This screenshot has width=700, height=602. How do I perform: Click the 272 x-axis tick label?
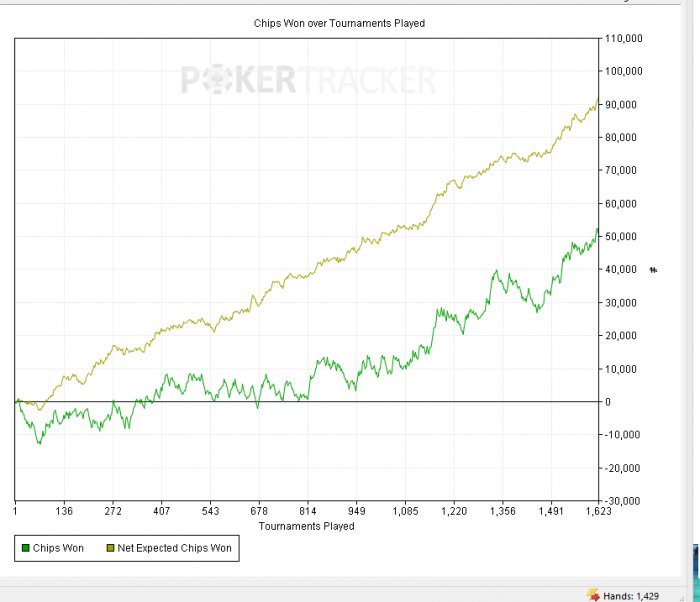coord(113,511)
